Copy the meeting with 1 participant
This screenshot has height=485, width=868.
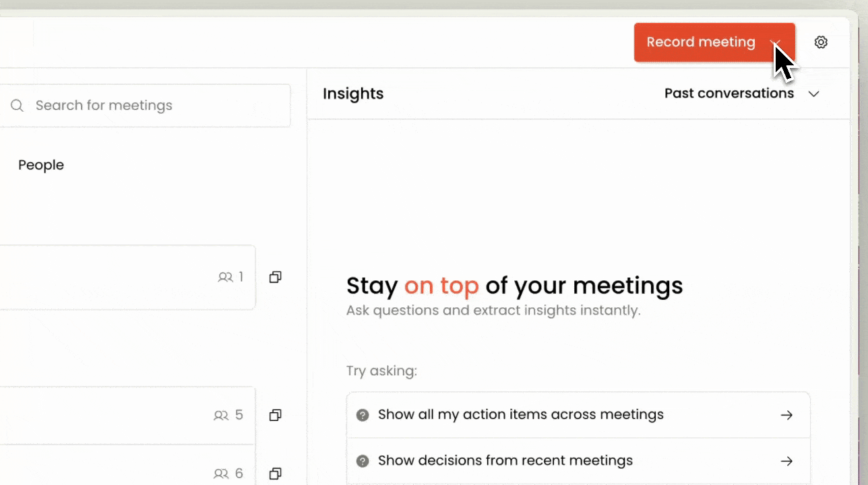pyautogui.click(x=275, y=277)
